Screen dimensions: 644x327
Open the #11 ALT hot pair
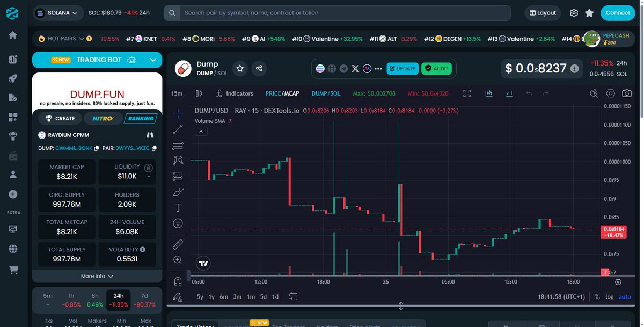coord(394,39)
